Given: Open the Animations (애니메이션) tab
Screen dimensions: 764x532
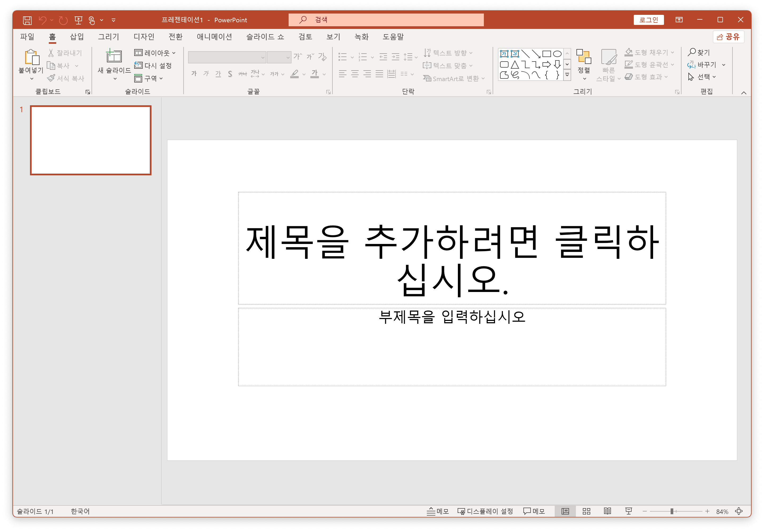Looking at the screenshot, I should coord(214,37).
